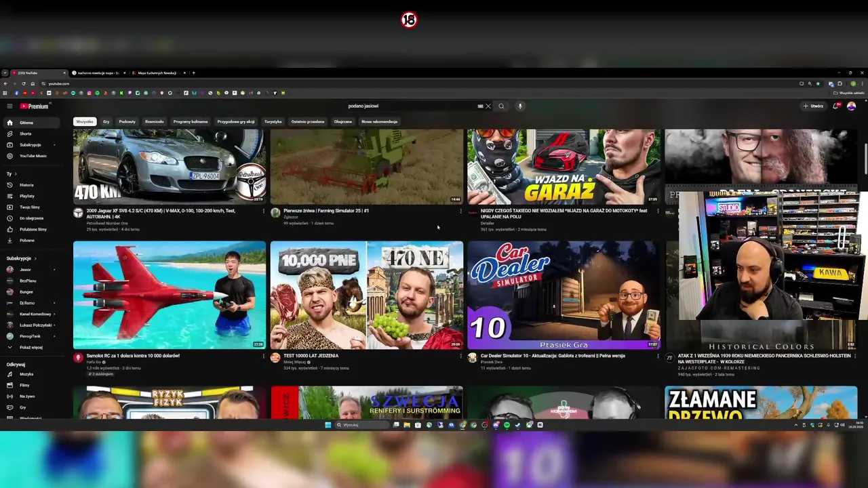Open the on-screen keyboard icon in search
Image resolution: width=868 pixels, height=488 pixels.
coord(480,106)
